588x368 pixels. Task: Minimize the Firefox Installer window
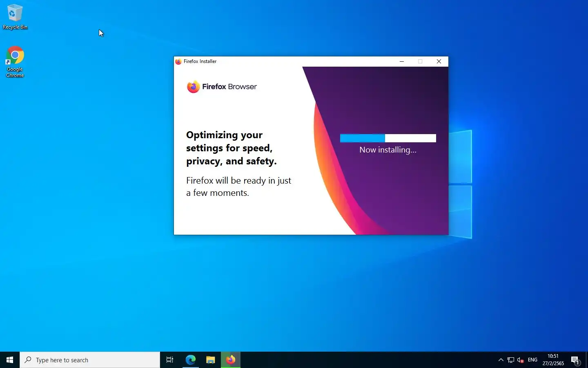coord(402,61)
